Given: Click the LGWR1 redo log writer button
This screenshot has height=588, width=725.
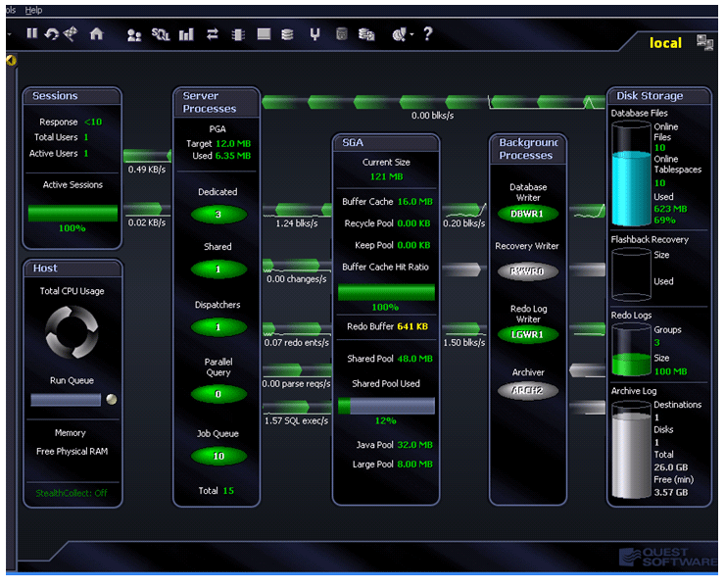Looking at the screenshot, I should (x=528, y=334).
